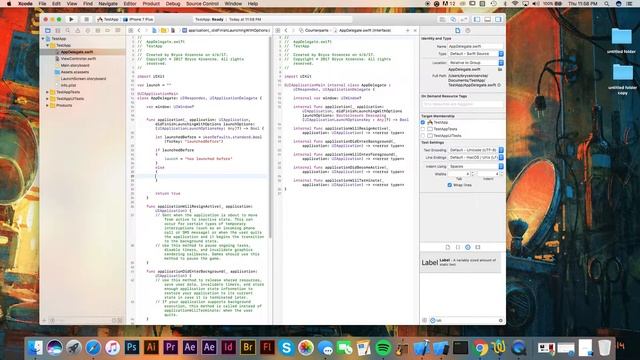Open the Source Control menu
This screenshot has height=360, width=640.
[x=202, y=4]
